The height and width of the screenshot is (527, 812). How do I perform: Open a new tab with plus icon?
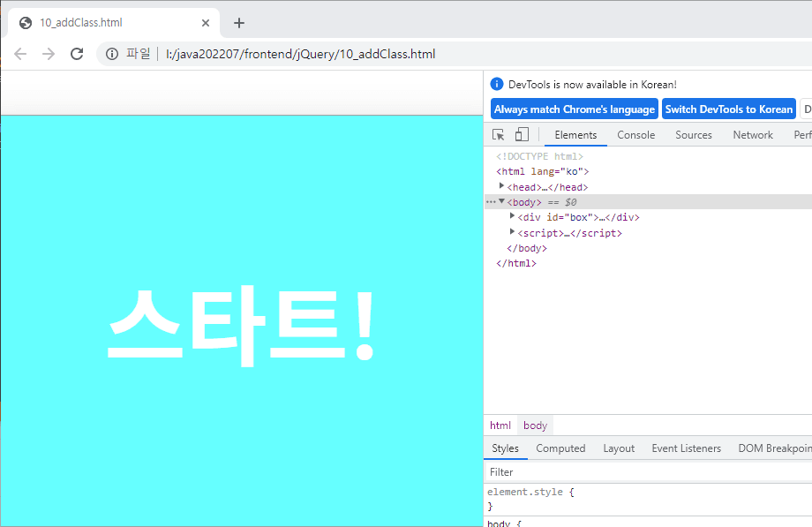tap(238, 23)
